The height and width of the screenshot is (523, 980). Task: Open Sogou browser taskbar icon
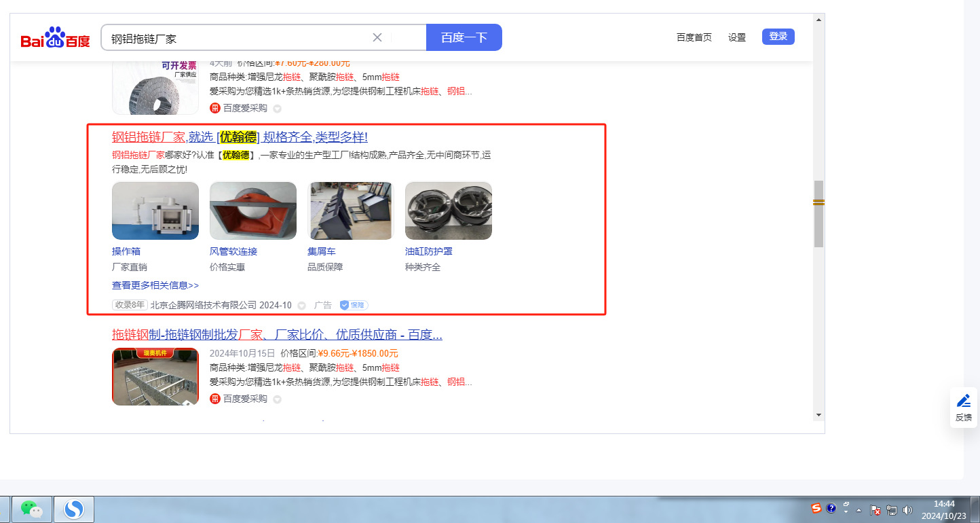(x=73, y=509)
